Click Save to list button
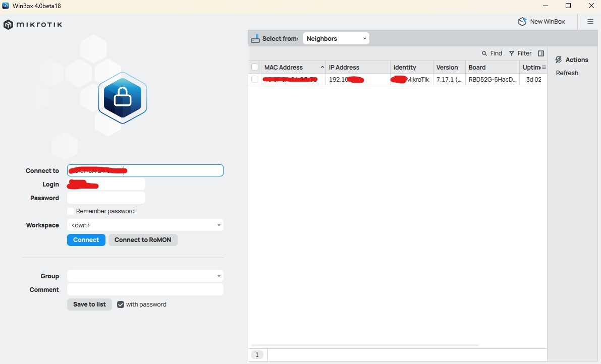 coord(89,305)
